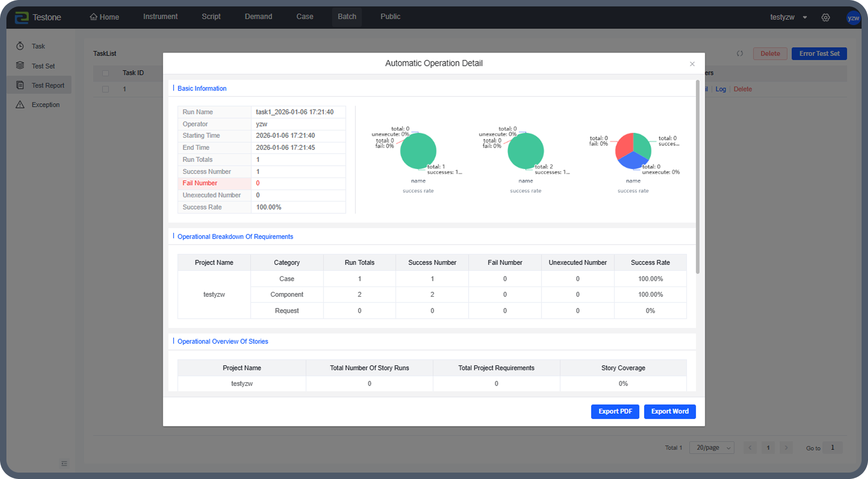Open the settings gear icon

[825, 18]
